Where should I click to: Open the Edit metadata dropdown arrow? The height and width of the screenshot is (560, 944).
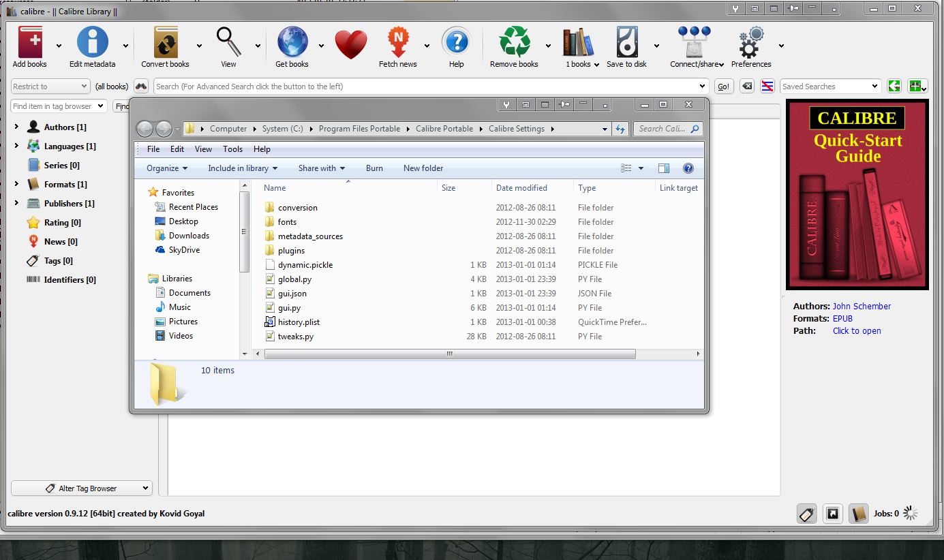click(125, 46)
